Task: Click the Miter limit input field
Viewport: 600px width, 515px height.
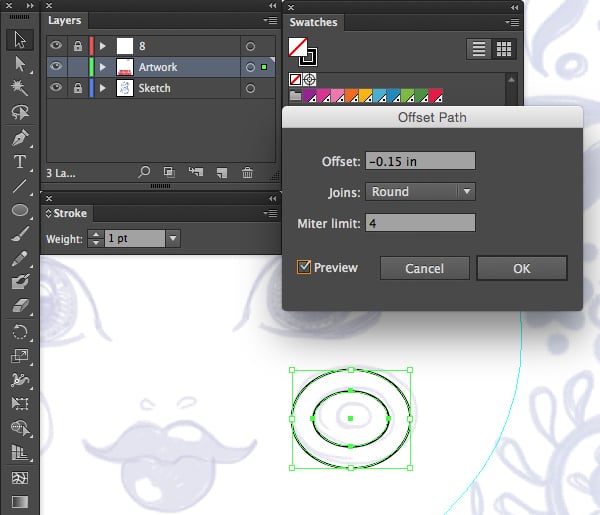Action: 420,223
